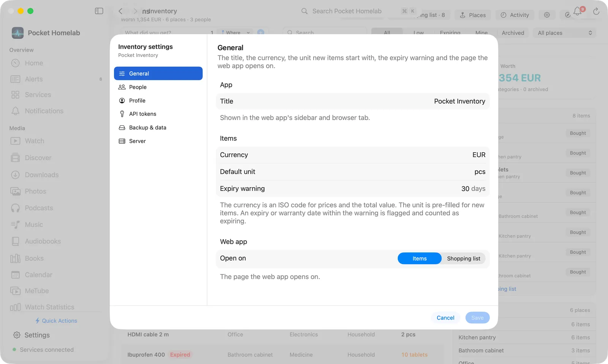
Task: Select Profile settings tab
Action: click(x=158, y=101)
